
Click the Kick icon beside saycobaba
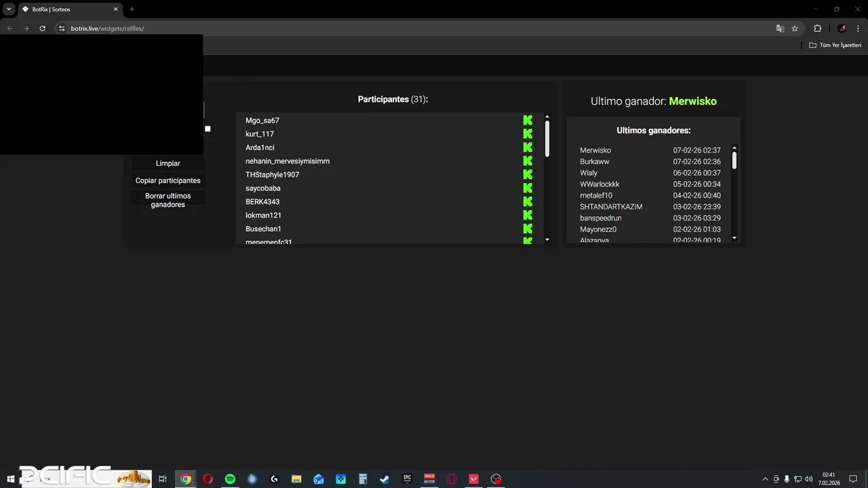528,188
